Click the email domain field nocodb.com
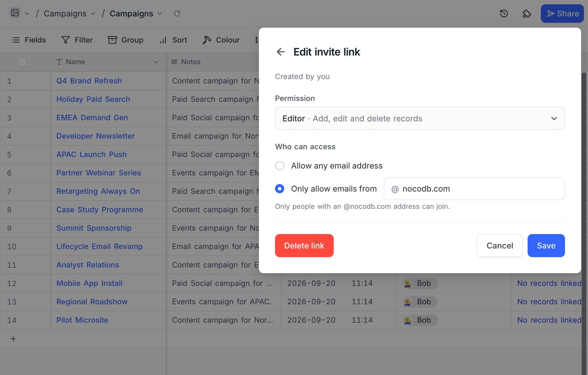 (x=474, y=189)
